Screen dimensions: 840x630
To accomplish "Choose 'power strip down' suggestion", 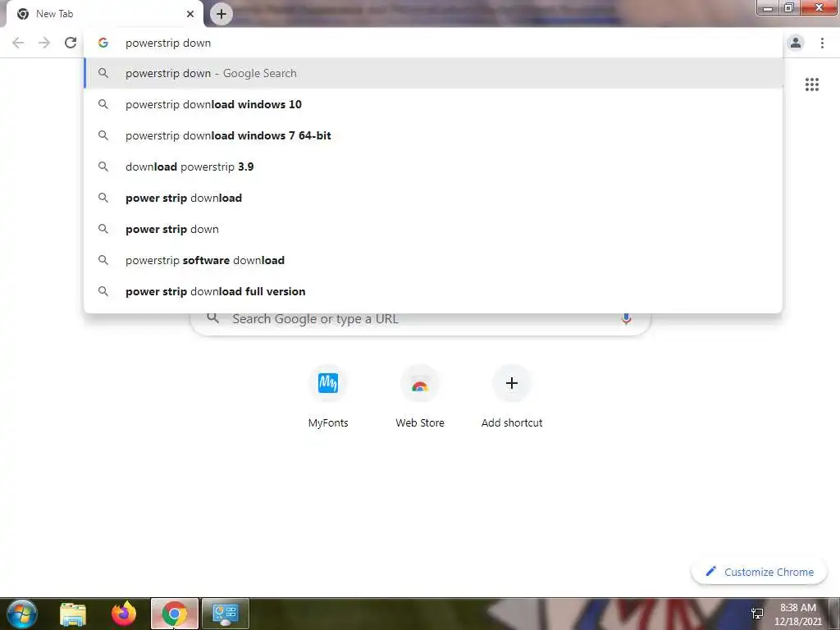I will tap(433, 229).
